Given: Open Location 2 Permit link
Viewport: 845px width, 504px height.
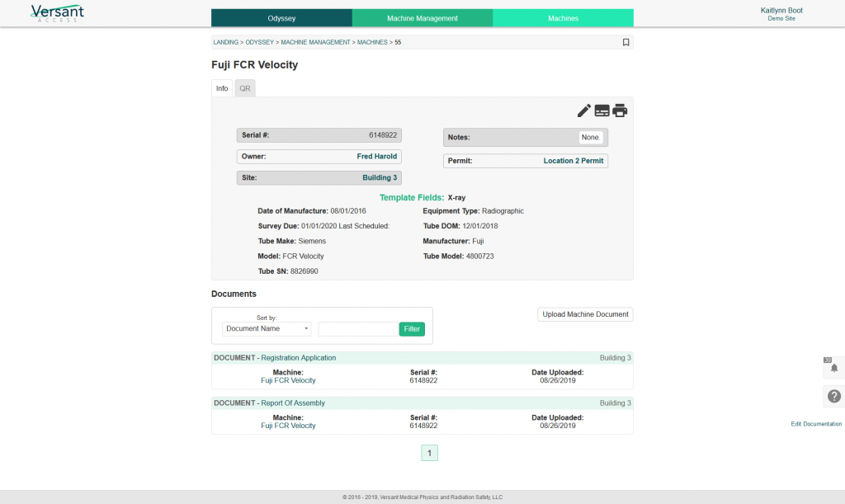Looking at the screenshot, I should pos(574,161).
